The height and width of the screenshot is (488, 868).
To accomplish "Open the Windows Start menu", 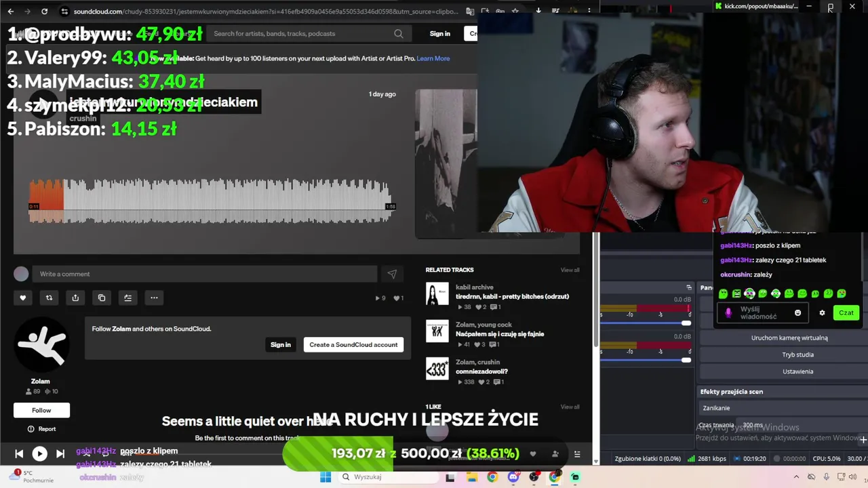I will point(325,477).
